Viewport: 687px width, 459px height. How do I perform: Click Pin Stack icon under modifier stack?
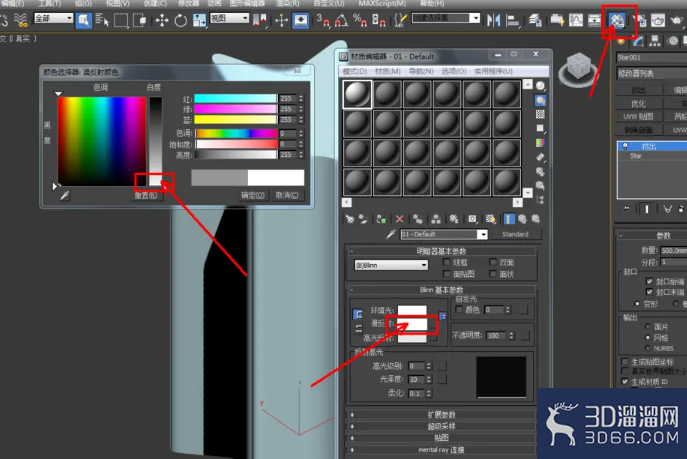click(x=627, y=209)
